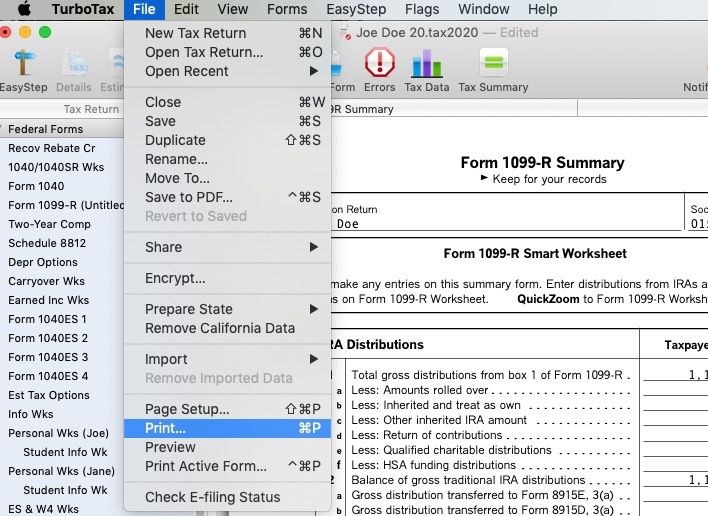This screenshot has width=708, height=516.
Task: Click the Details toolbar icon
Action: point(74,63)
